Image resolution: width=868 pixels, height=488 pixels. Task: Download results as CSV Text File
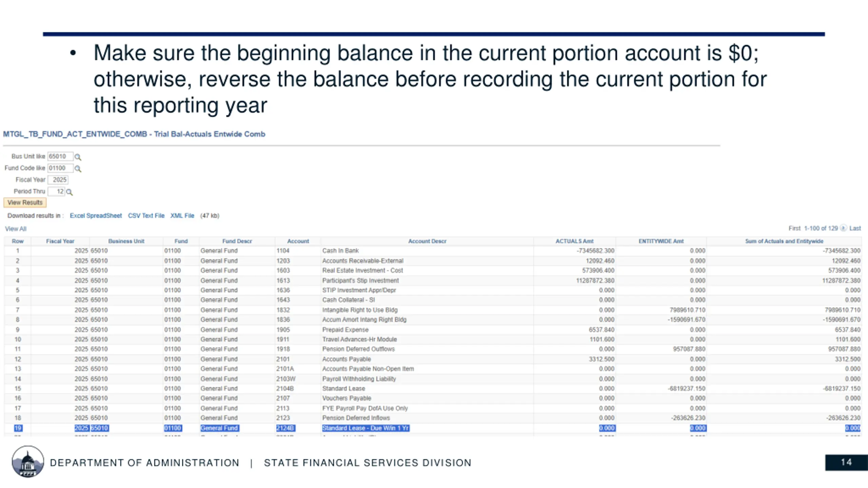(146, 216)
